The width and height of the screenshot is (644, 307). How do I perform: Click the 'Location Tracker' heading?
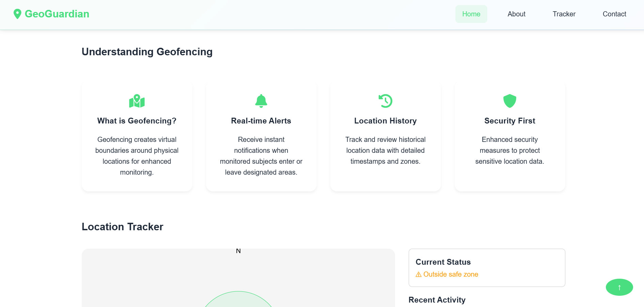coord(123,226)
